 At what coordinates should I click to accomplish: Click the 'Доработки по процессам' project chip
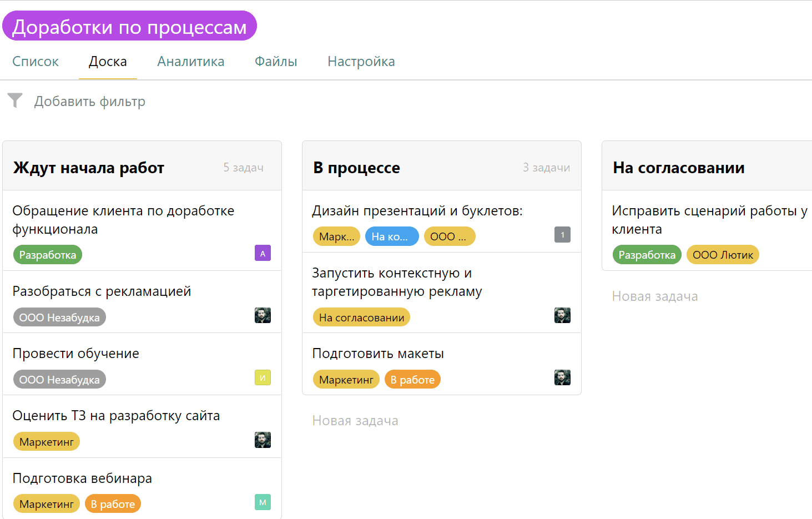130,25
